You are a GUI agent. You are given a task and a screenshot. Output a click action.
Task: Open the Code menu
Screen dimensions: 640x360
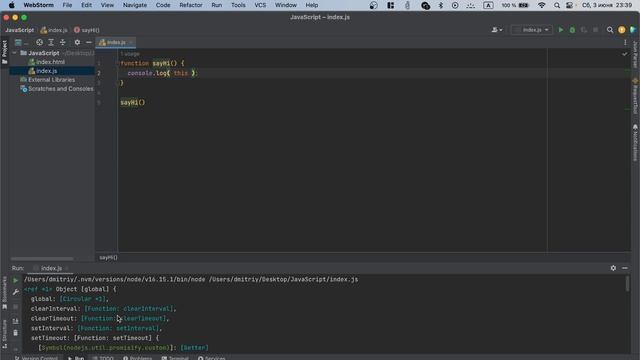[x=163, y=5]
